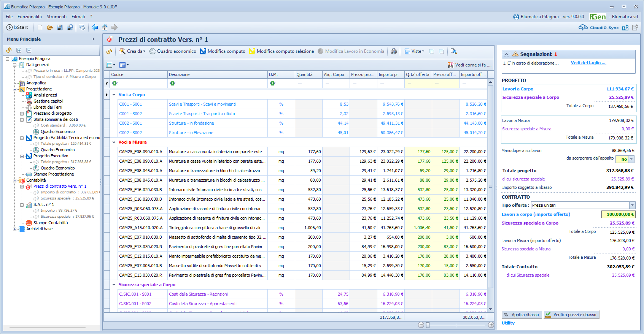This screenshot has height=334, width=644.
Task: Toggle the 'da scorporare dall'appalto' No dropdown
Action: 631,159
